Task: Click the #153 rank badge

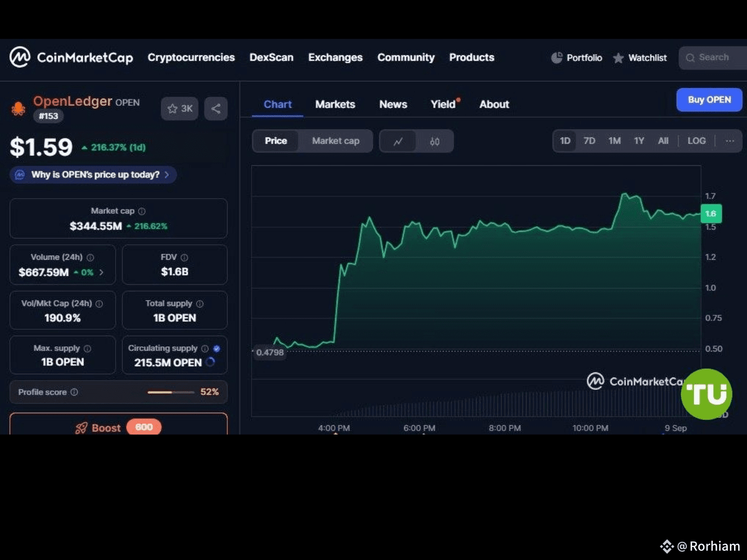Action: [x=48, y=116]
